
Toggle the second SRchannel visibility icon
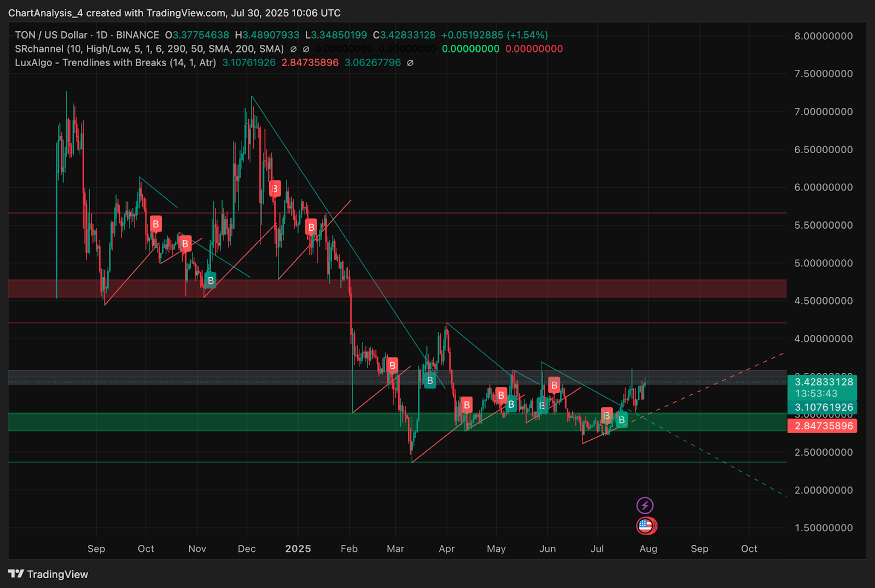tap(305, 49)
